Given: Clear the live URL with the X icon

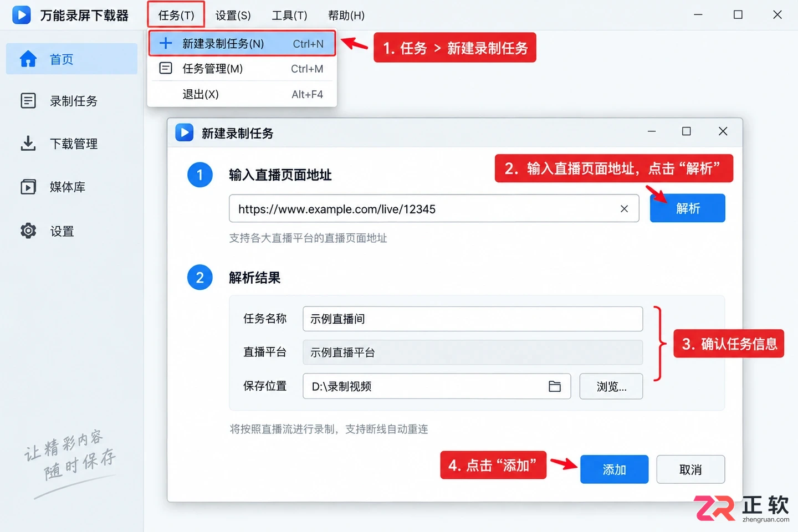Looking at the screenshot, I should click(624, 209).
